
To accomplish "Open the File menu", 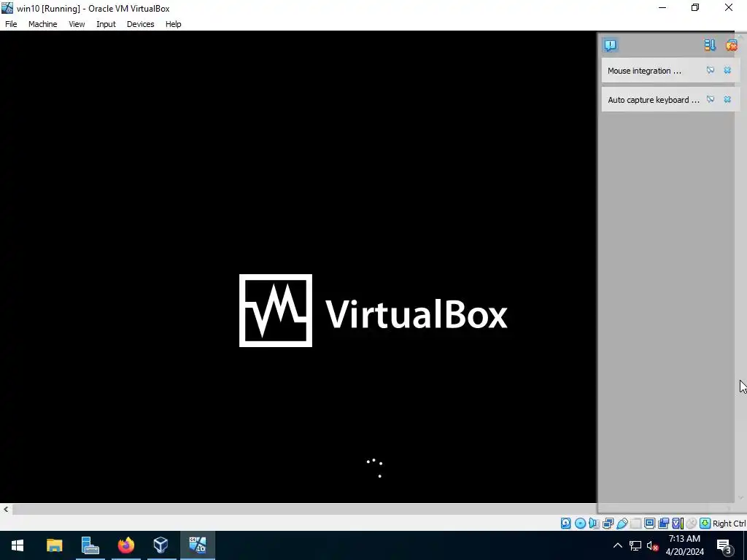I will point(11,24).
